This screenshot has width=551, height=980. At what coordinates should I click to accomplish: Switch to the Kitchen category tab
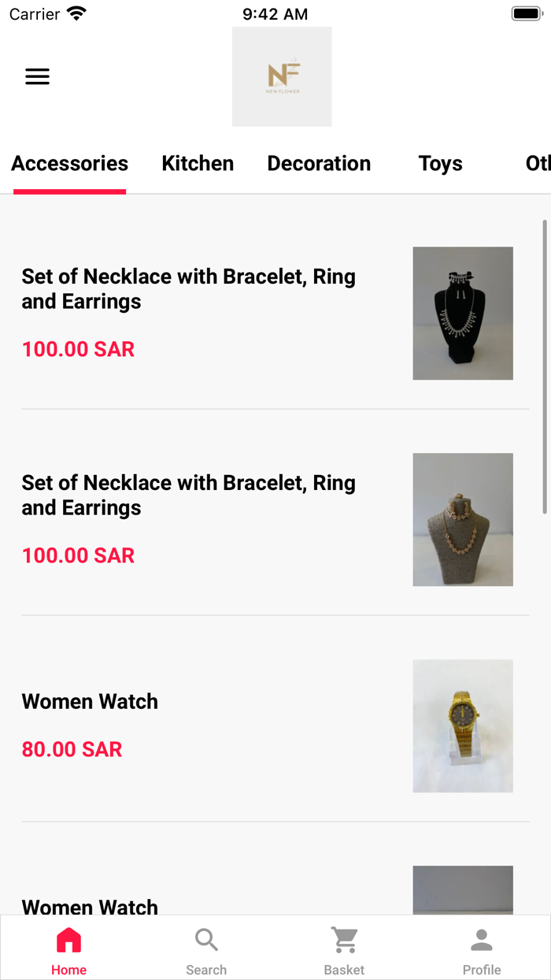click(198, 164)
